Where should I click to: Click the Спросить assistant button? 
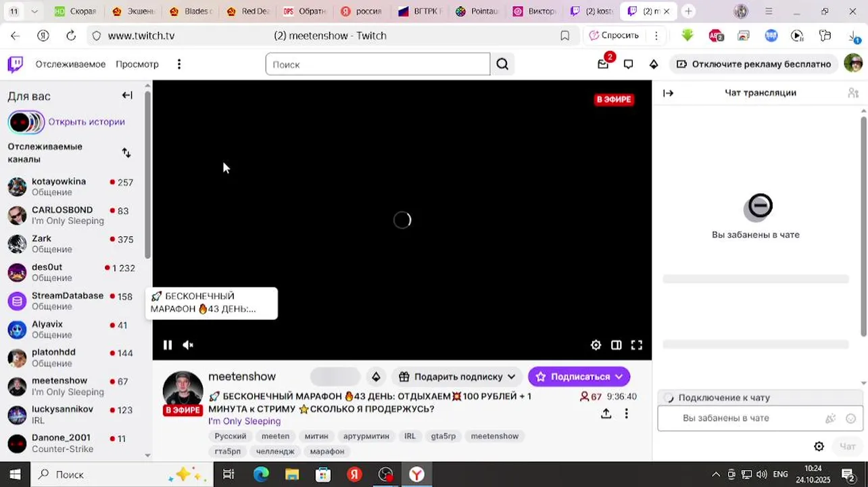[613, 36]
